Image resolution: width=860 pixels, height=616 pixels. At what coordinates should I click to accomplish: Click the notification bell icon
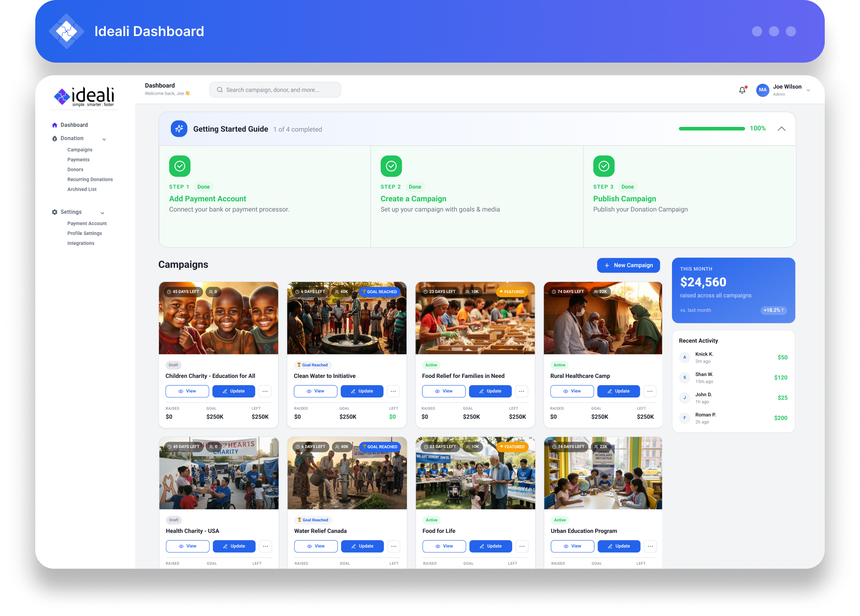coord(742,90)
